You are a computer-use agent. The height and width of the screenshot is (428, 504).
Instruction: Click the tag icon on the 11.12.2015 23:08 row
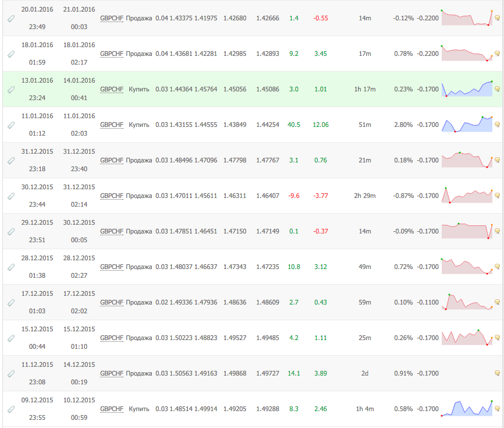click(11, 374)
